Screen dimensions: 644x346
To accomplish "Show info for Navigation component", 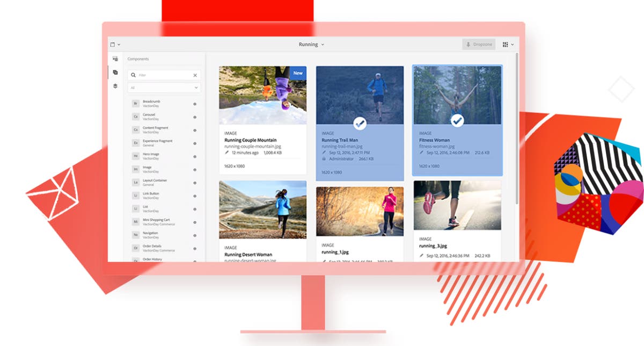I will point(194,235).
